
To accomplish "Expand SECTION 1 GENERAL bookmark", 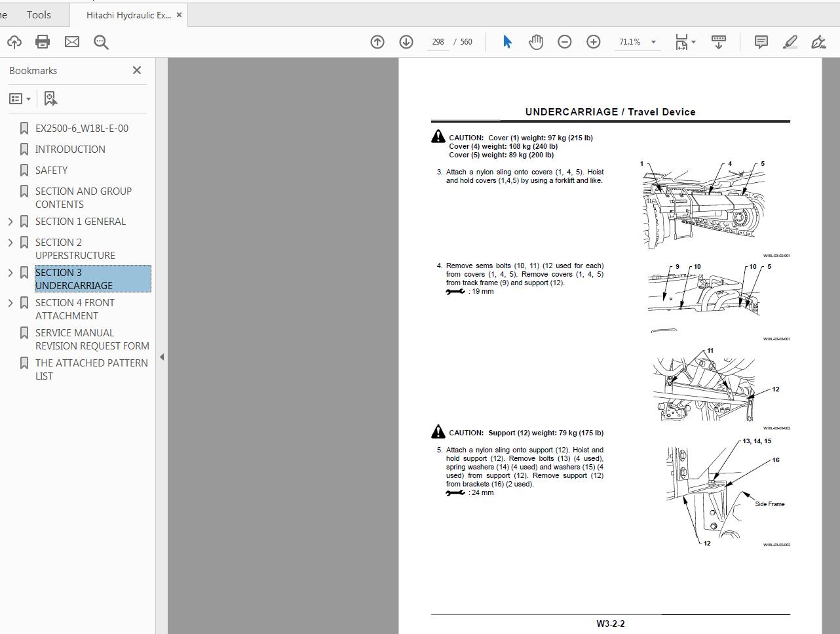I will 10,222.
